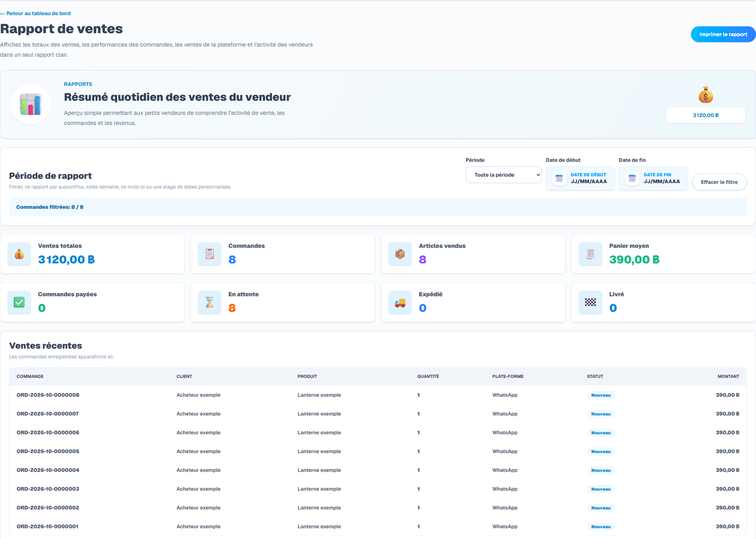Click order ORD-2026-10-0000005

pyautogui.click(x=48, y=451)
